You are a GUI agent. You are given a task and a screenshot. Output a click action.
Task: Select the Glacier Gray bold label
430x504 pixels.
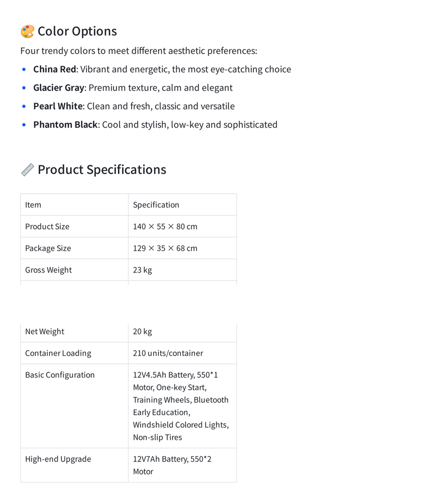pyautogui.click(x=59, y=88)
